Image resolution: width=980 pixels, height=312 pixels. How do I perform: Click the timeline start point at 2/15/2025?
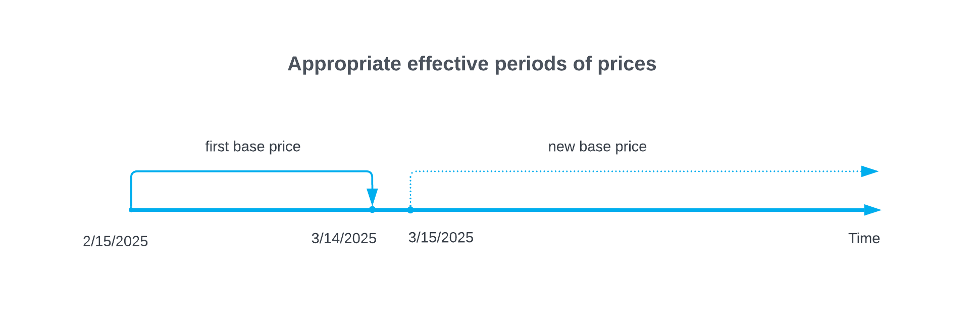pyautogui.click(x=131, y=210)
